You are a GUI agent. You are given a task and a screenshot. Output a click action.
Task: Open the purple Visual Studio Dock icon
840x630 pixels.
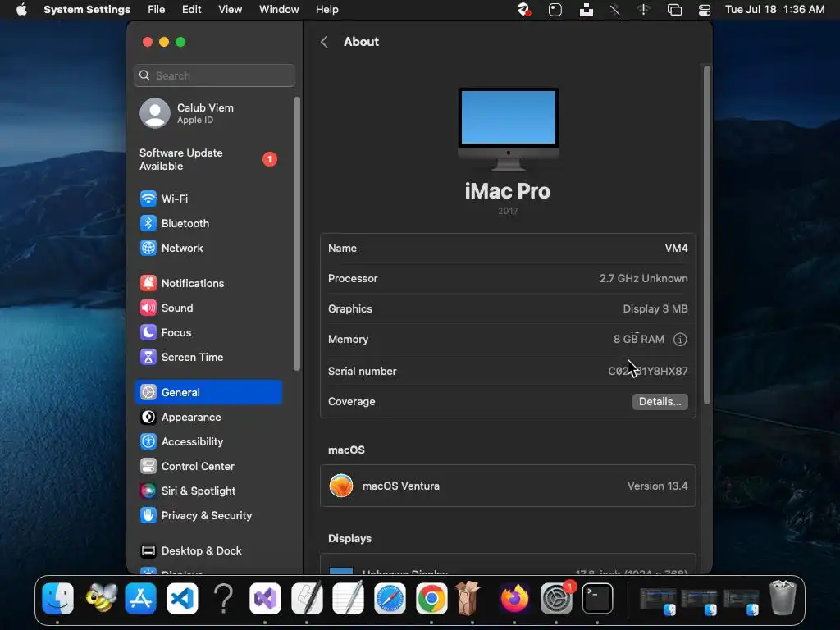pyautogui.click(x=265, y=598)
